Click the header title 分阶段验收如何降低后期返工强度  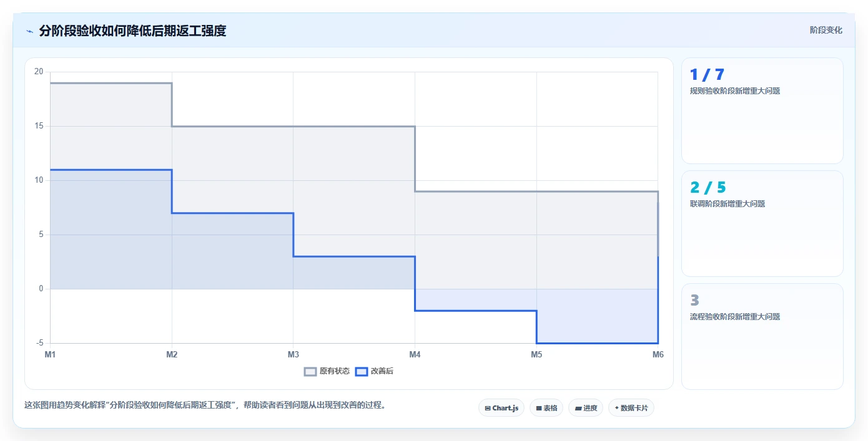pyautogui.click(x=132, y=31)
